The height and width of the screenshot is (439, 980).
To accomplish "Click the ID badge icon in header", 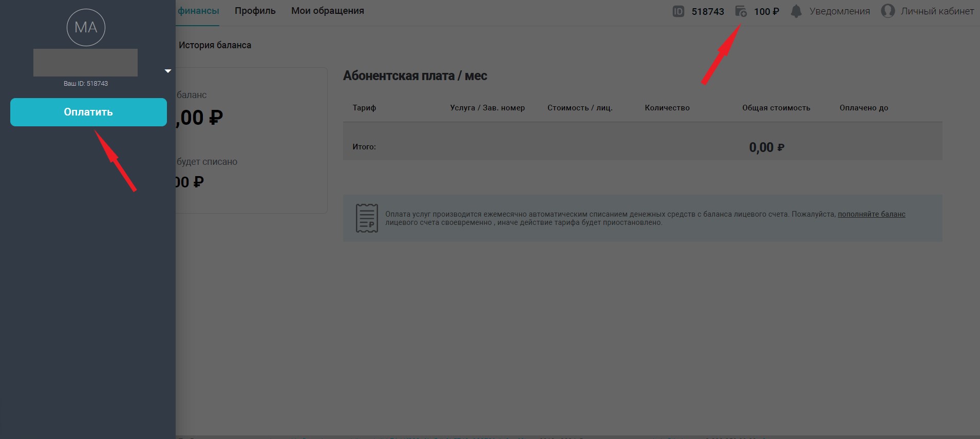I will [x=679, y=11].
